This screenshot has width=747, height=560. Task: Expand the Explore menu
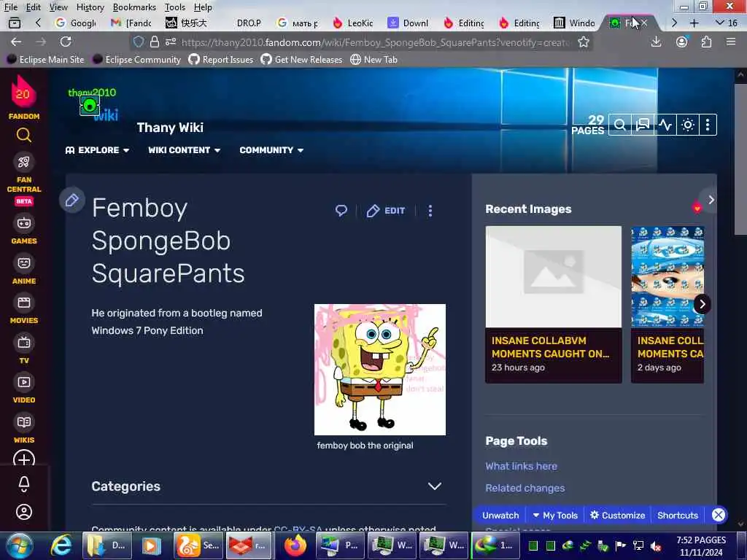(97, 150)
